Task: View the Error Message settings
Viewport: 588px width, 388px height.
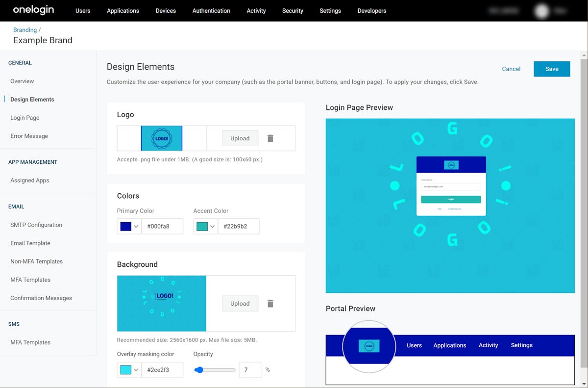Action: tap(28, 136)
